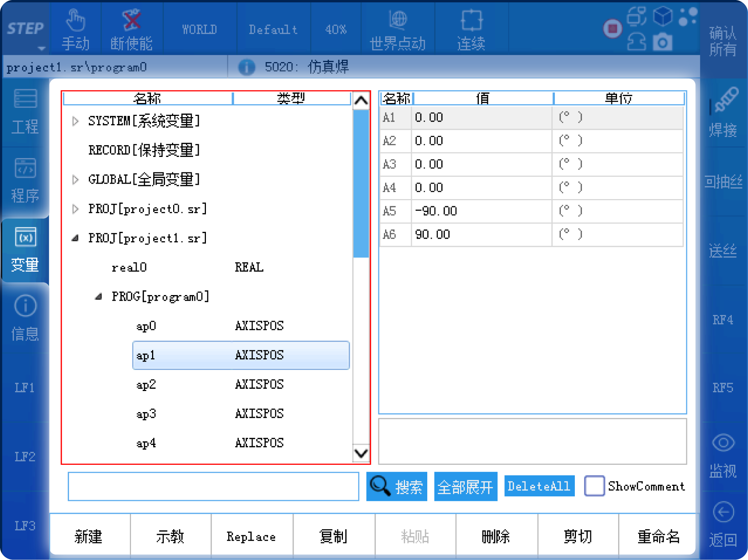Click the 复制 copy button
This screenshot has height=560, width=748.
pos(334,536)
